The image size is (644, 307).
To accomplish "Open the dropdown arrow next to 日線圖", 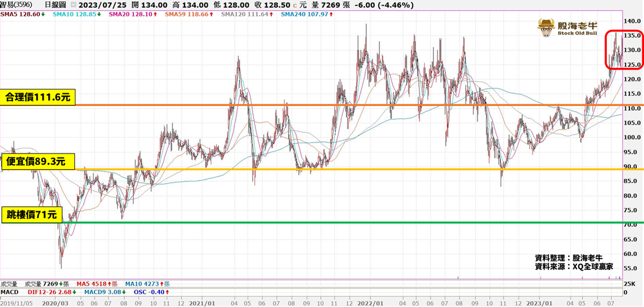I will [73, 5].
